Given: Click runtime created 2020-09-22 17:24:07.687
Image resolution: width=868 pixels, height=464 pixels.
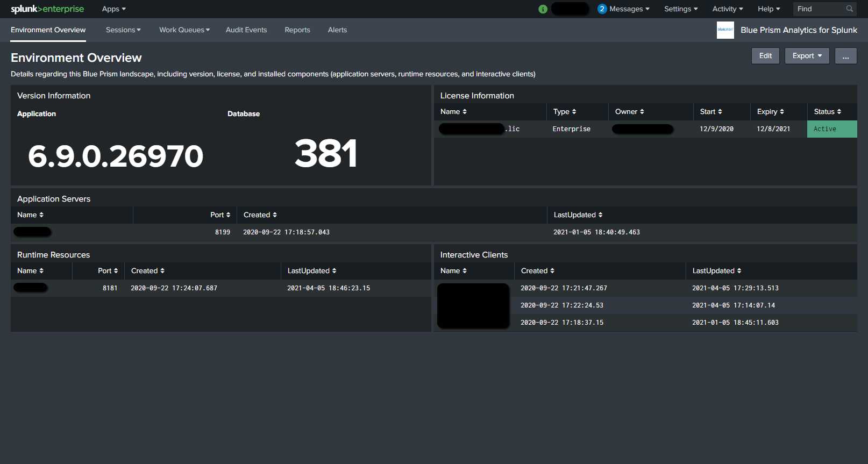Looking at the screenshot, I should tap(174, 288).
